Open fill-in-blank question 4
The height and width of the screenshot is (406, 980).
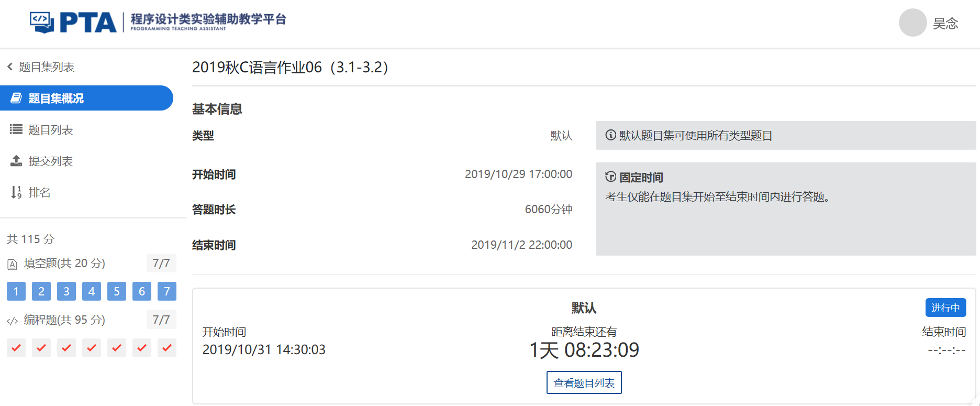(x=92, y=291)
